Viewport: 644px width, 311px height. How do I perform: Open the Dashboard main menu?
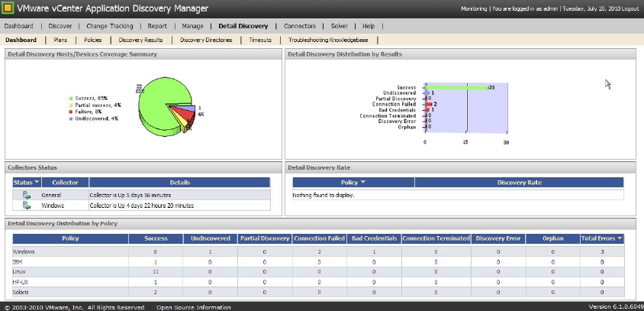[x=18, y=26]
